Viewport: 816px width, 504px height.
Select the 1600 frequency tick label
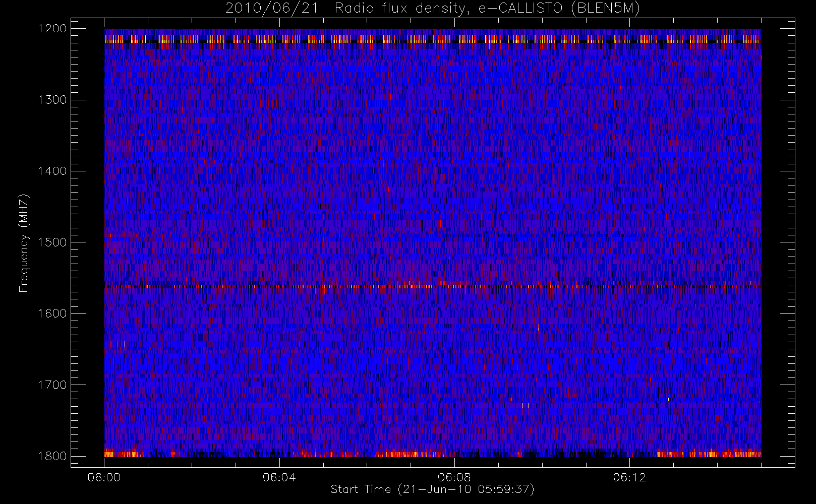coord(52,313)
